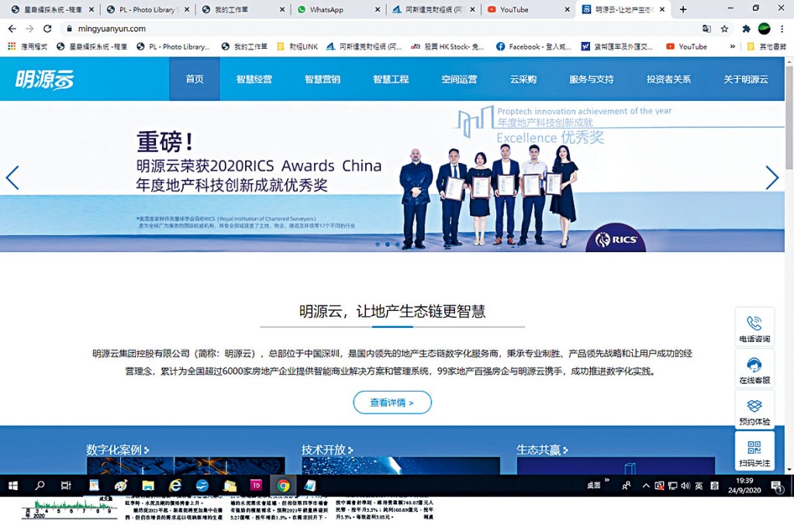This screenshot has height=532, width=794.
Task: Open the 在线客服 online support widget
Action: tap(754, 368)
